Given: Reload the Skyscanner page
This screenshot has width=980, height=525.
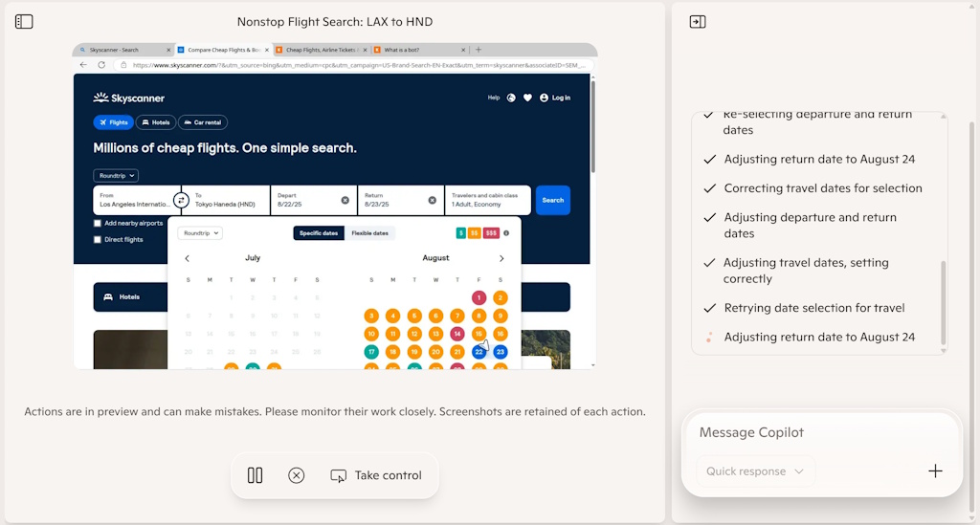Looking at the screenshot, I should [x=101, y=65].
